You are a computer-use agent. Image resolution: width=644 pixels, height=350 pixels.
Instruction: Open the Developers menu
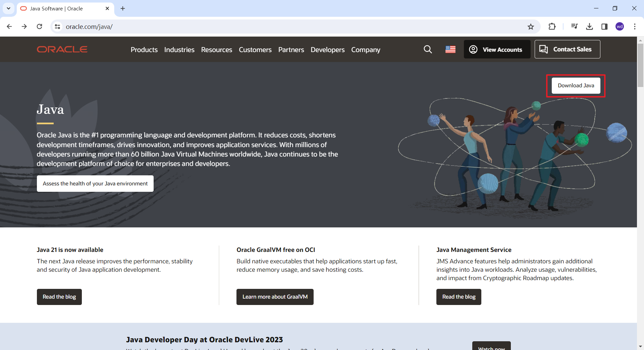pyautogui.click(x=328, y=50)
